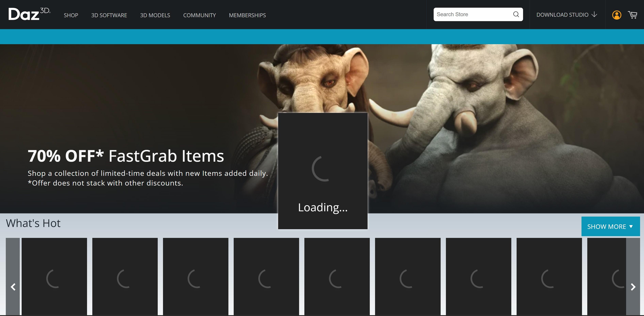This screenshot has height=316, width=644.
Task: Open the SHOP menu
Action: (71, 15)
